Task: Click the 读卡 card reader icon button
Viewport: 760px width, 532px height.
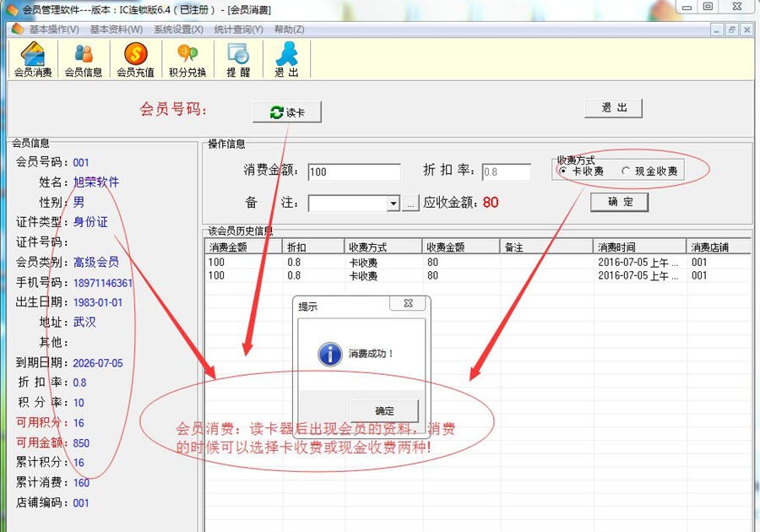Action: [x=287, y=111]
